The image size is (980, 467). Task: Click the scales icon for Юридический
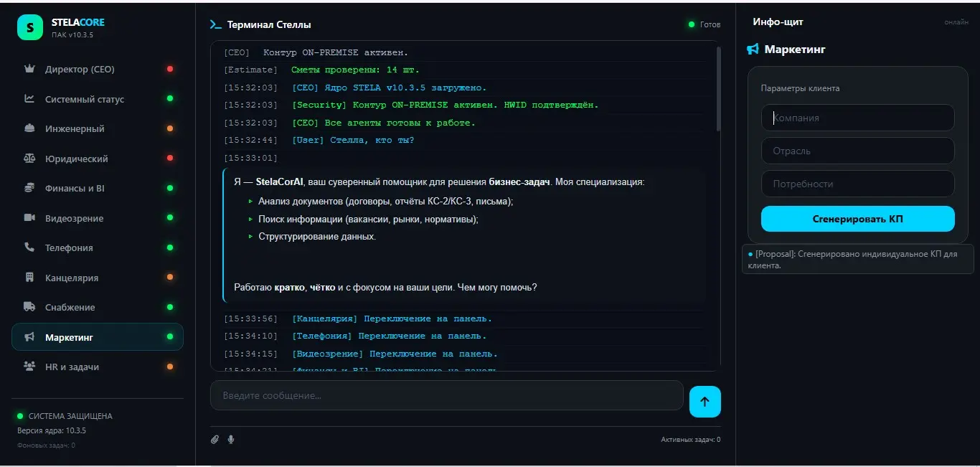(29, 159)
